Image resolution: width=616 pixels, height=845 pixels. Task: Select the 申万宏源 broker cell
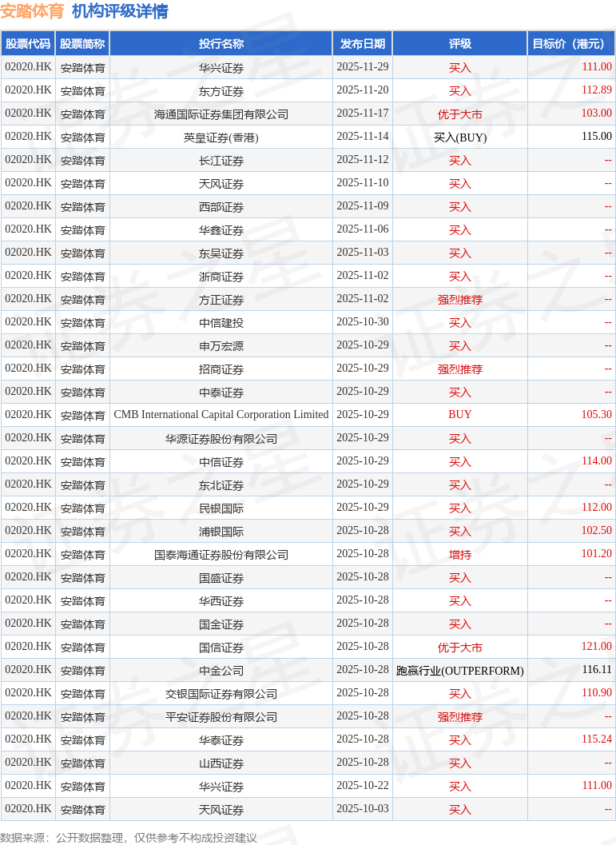221,346
